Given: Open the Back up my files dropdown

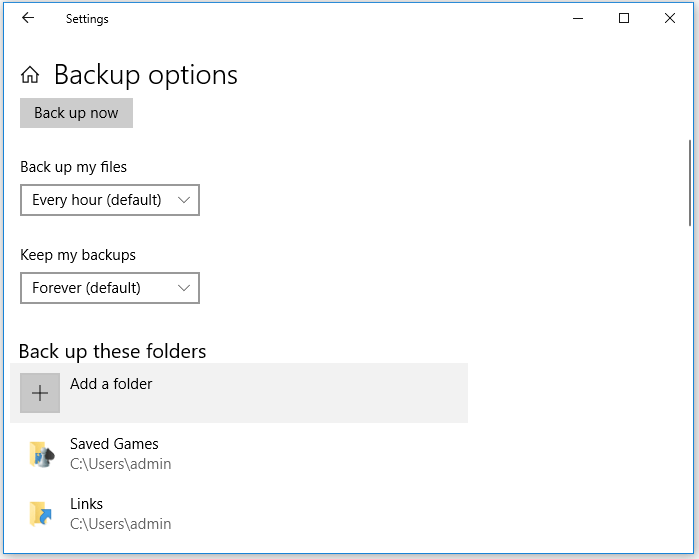Looking at the screenshot, I should [x=110, y=200].
